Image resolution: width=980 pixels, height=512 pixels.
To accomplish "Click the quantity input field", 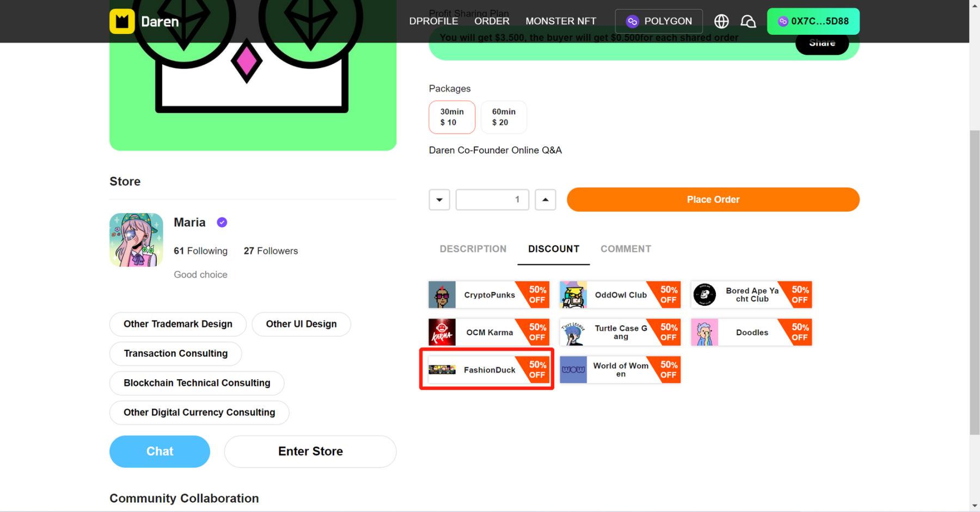I will click(492, 200).
